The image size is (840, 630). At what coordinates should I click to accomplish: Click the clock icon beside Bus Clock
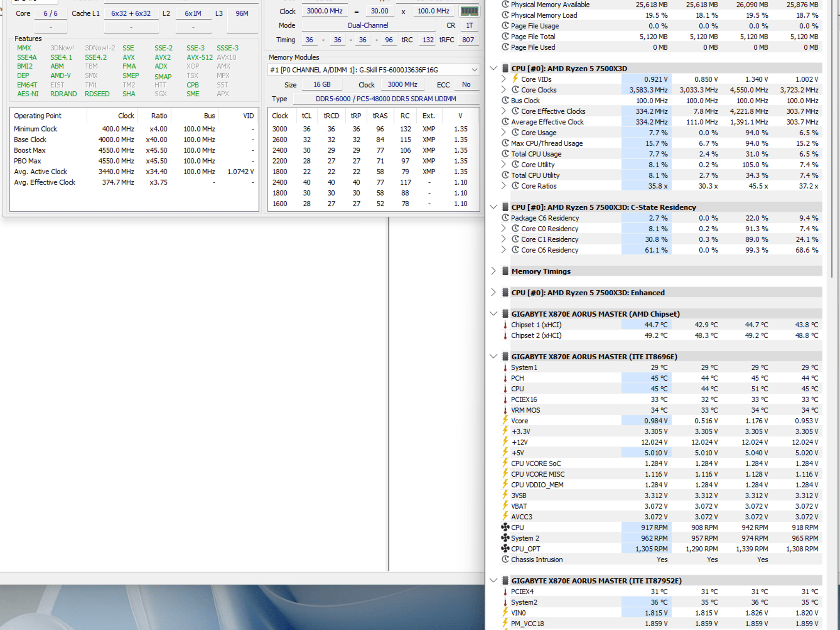point(505,100)
